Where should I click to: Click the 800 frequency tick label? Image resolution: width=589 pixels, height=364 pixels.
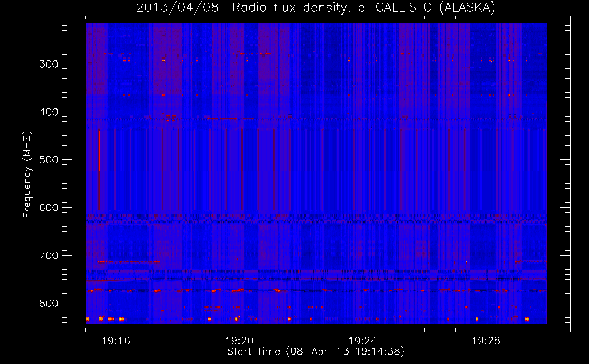click(x=49, y=304)
